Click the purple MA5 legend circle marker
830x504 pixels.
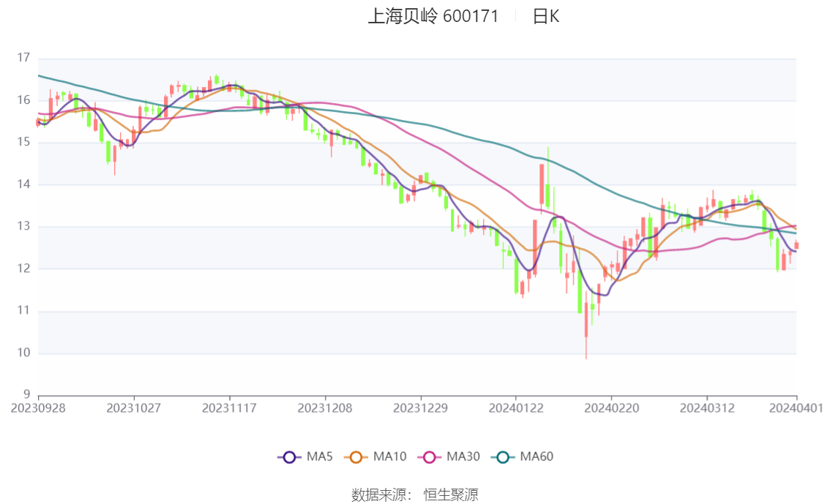[x=289, y=457]
